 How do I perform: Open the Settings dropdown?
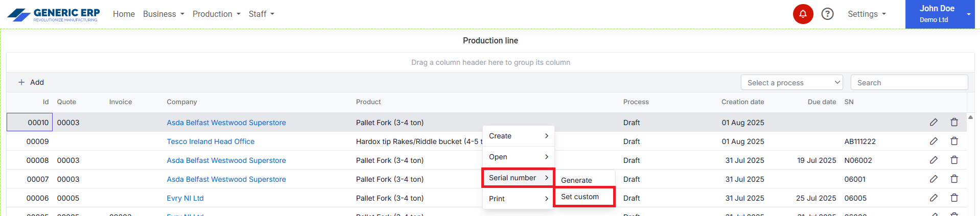[867, 14]
